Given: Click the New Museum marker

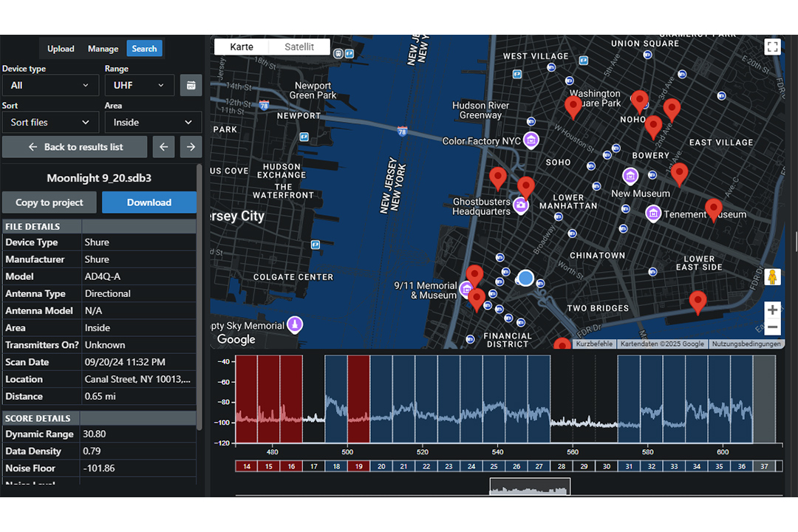Looking at the screenshot, I should (x=630, y=176).
